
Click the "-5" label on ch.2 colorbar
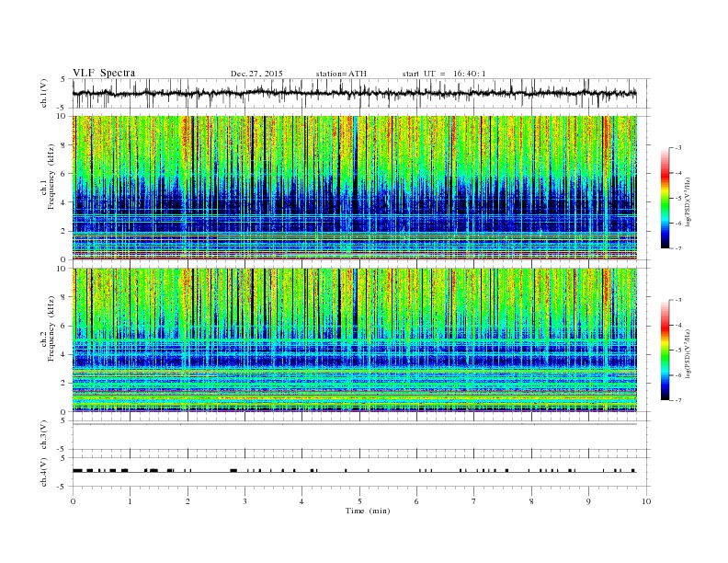678,350
